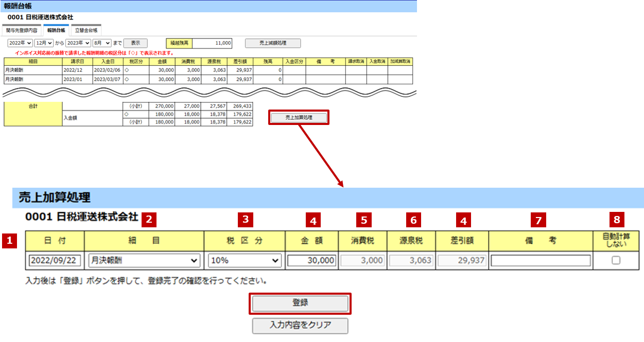Open the end month dropdown showing 8月
Screen dimensions: 644x342
(x=102, y=43)
